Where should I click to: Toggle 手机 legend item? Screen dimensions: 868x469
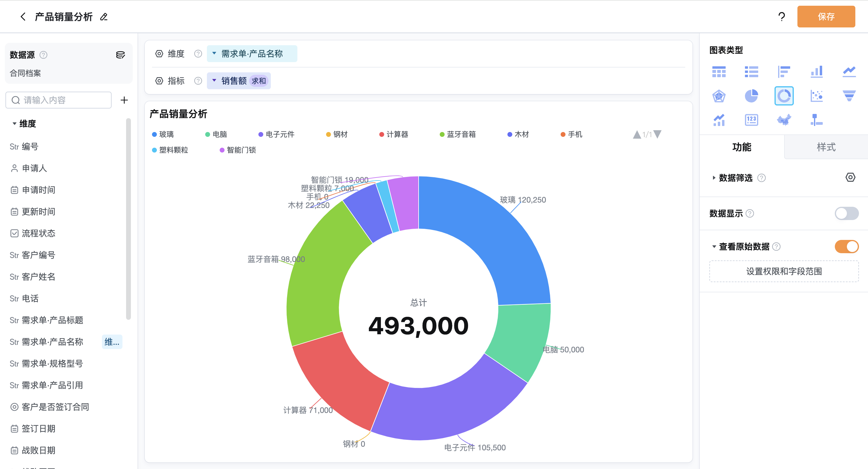point(572,134)
